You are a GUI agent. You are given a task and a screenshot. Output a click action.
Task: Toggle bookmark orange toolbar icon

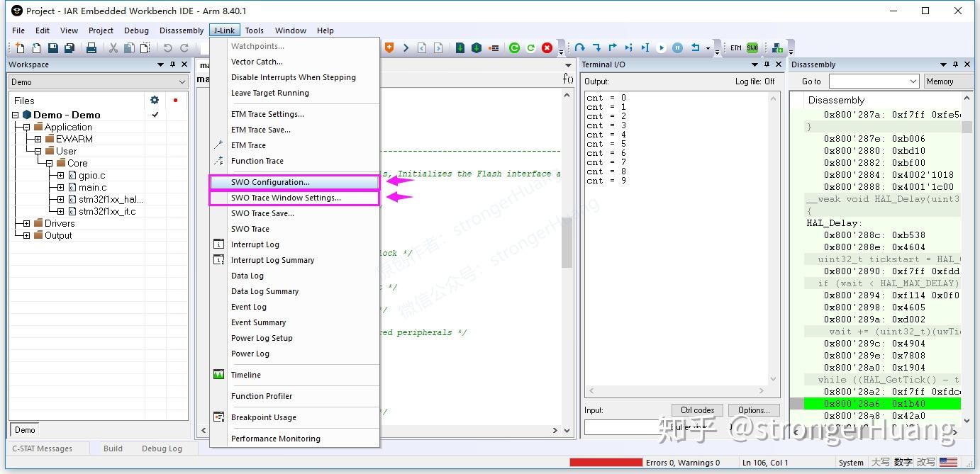point(389,47)
